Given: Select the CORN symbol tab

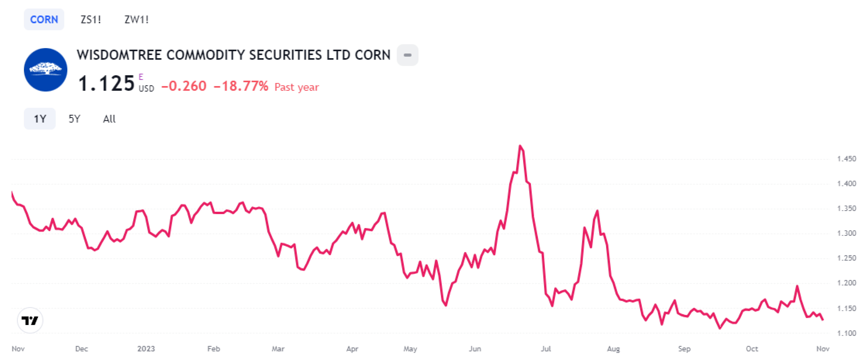Looking at the screenshot, I should (44, 19).
